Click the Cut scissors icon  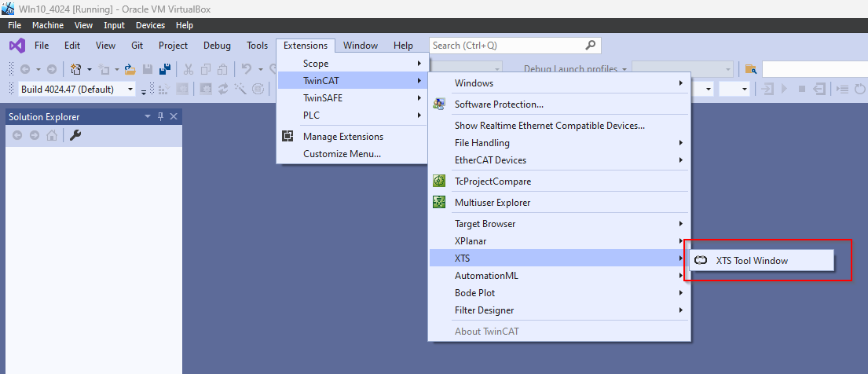tap(189, 69)
